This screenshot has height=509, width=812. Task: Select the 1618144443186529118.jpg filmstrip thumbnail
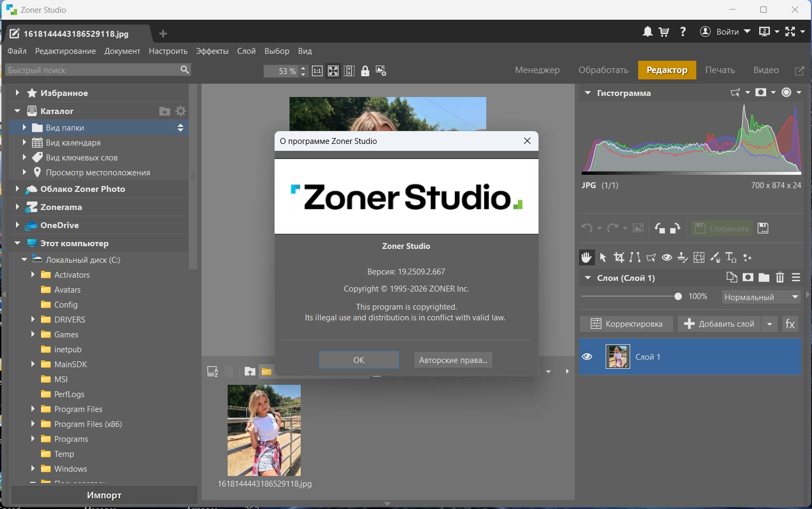[264, 430]
